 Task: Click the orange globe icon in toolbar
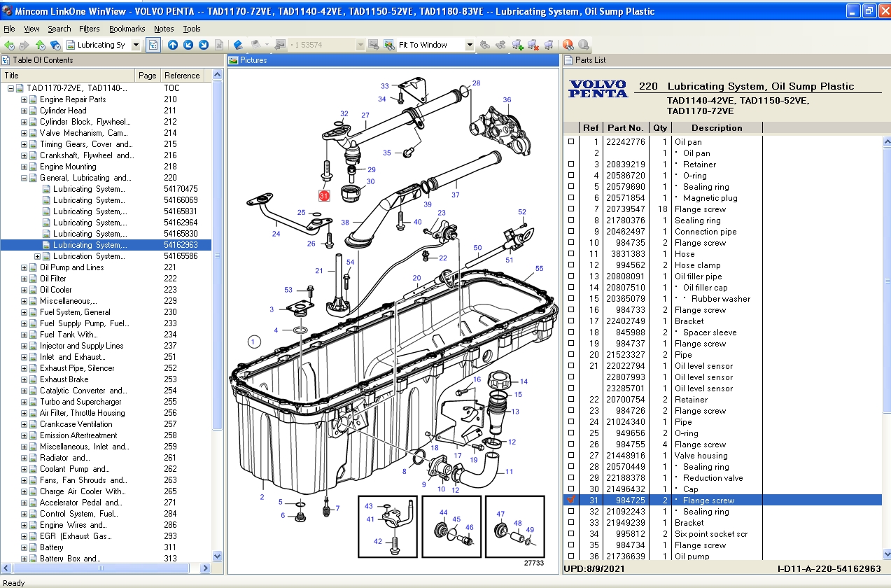coord(568,45)
